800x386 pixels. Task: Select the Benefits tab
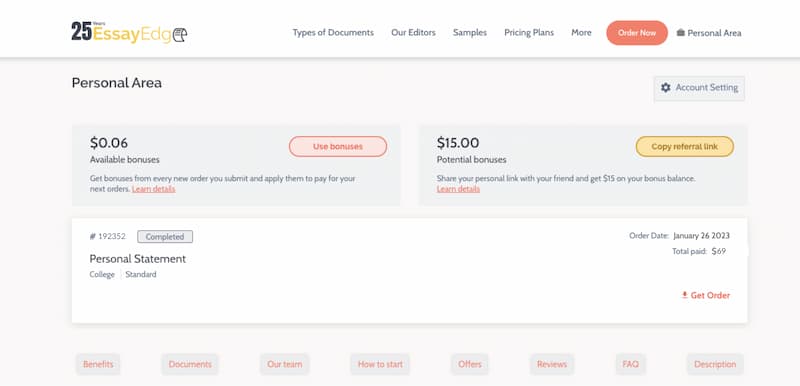pos(98,364)
